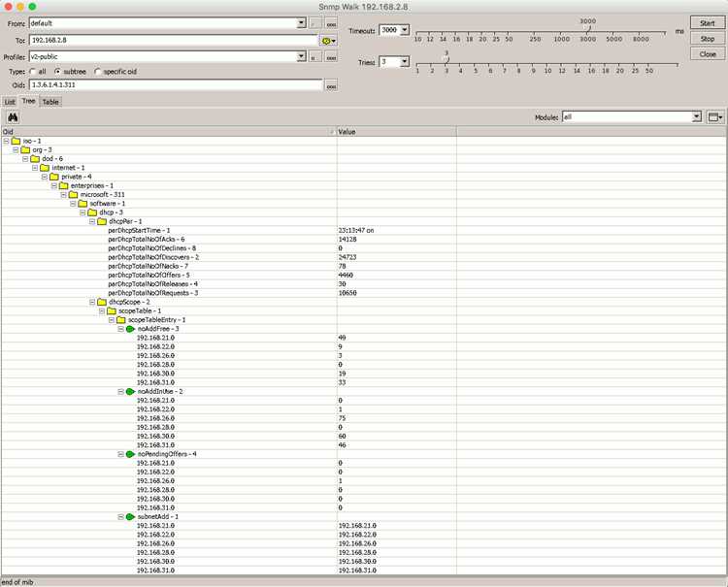Click the value 24723

click(347, 257)
